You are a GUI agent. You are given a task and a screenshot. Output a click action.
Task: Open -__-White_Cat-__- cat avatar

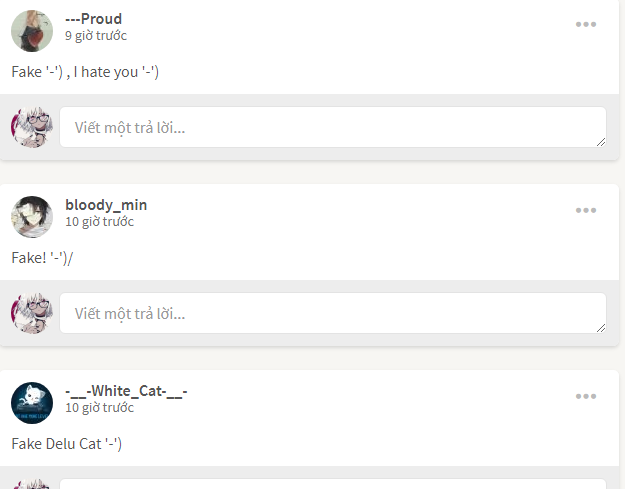pyautogui.click(x=32, y=403)
